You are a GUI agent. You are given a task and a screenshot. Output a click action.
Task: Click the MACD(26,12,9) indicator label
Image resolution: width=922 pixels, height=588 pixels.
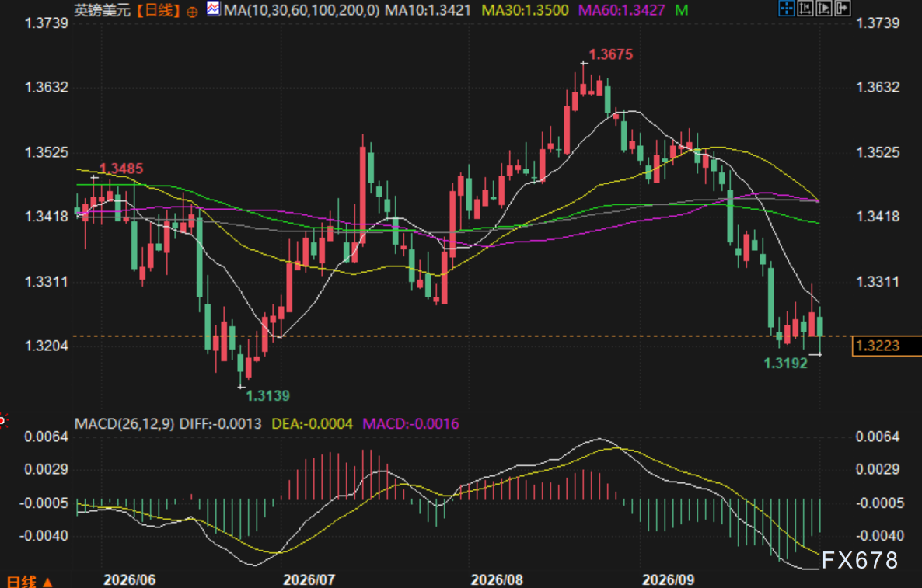coord(124,423)
